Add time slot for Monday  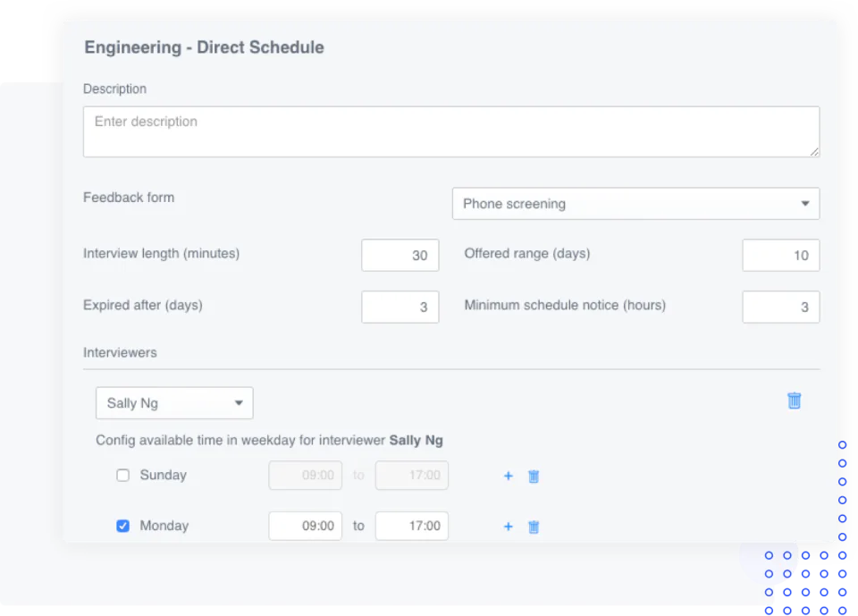pyautogui.click(x=509, y=527)
